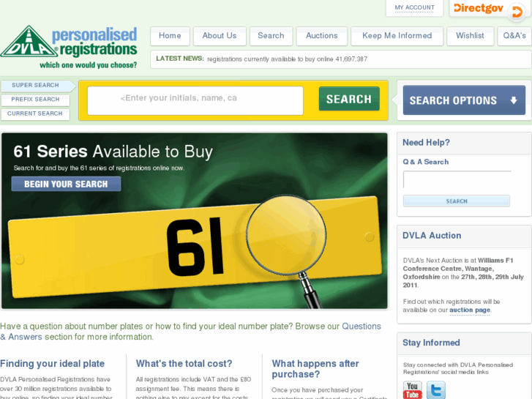Screen dimensions: 532x399
Task: Click the Need Help? heading
Action: tap(426, 143)
